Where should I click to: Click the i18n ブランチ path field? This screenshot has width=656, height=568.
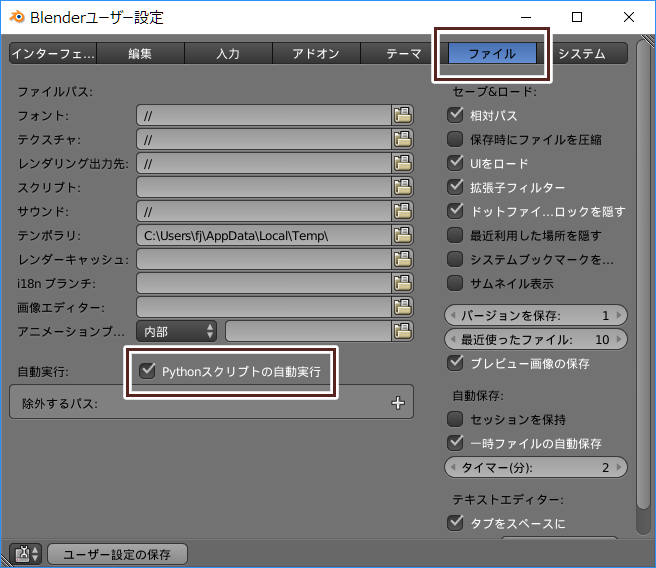coord(264,283)
